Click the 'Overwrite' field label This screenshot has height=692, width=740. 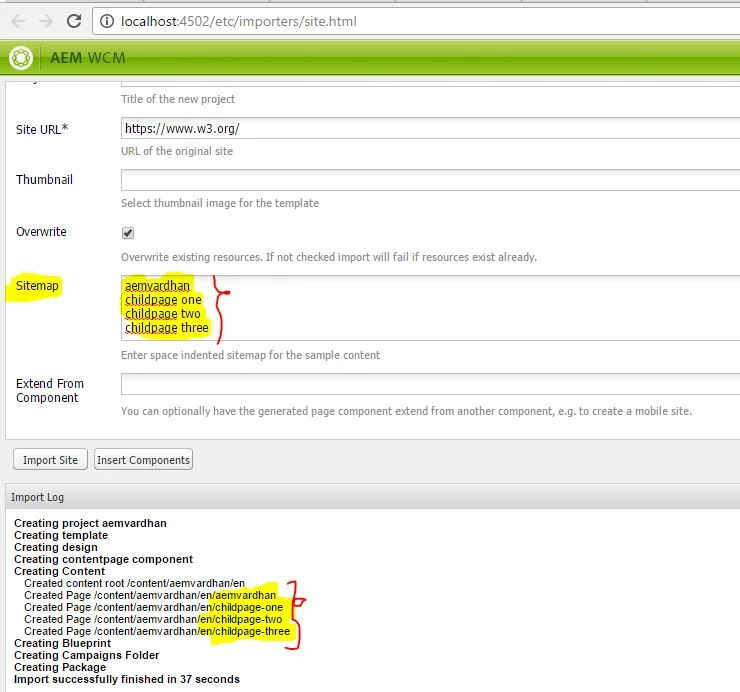coord(41,232)
